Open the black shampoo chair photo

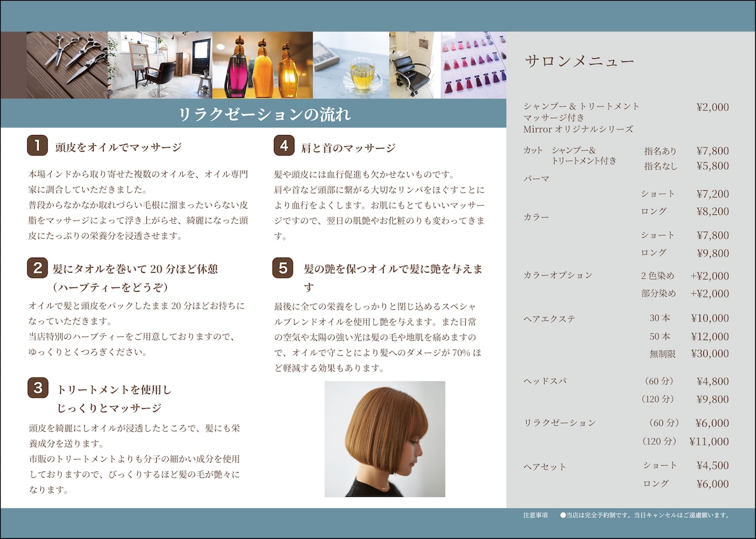[415, 65]
